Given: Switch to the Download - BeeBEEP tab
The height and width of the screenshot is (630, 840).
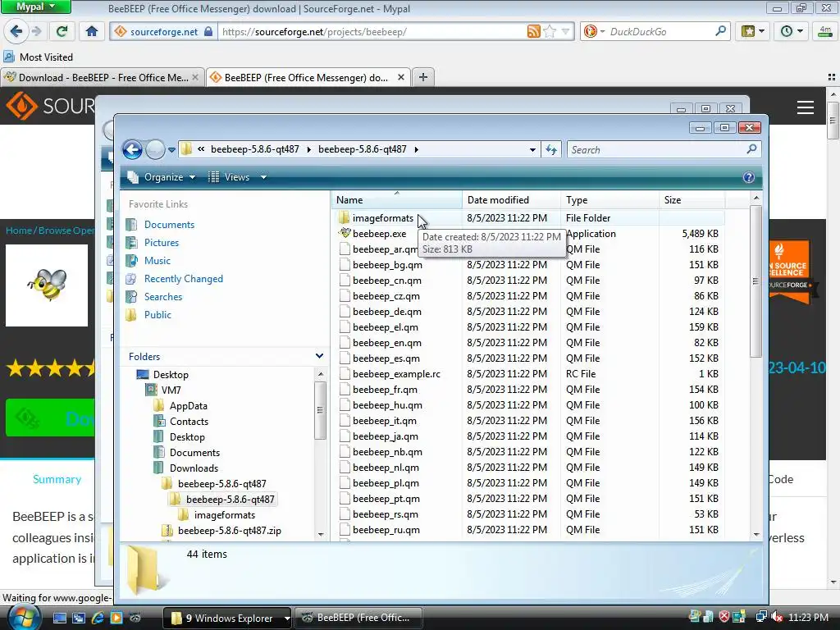Looking at the screenshot, I should [102, 77].
